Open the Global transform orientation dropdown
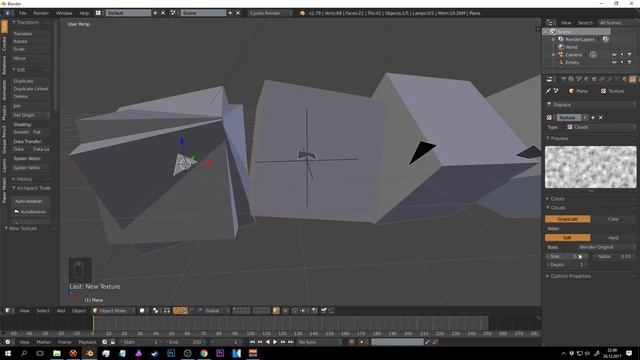 click(x=216, y=311)
